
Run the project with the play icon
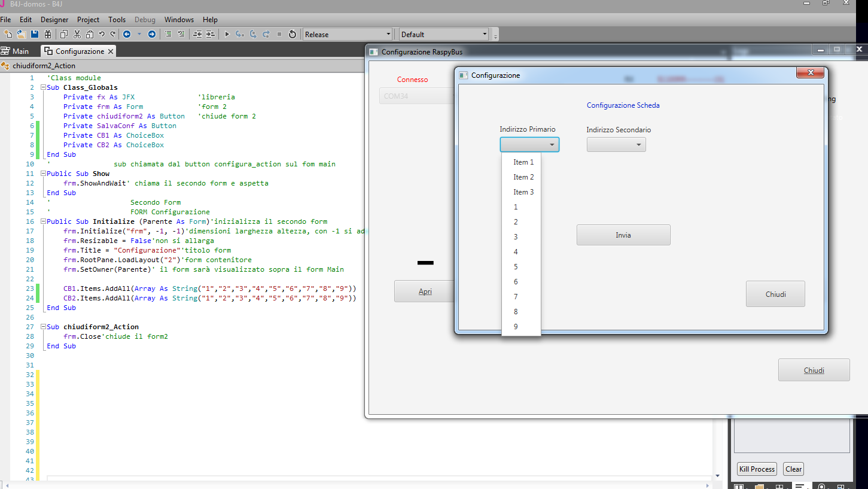click(x=227, y=34)
